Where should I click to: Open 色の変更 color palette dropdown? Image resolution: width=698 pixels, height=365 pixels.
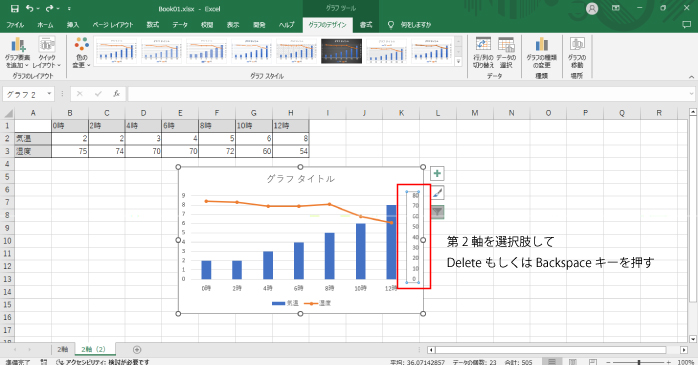pyautogui.click(x=81, y=52)
